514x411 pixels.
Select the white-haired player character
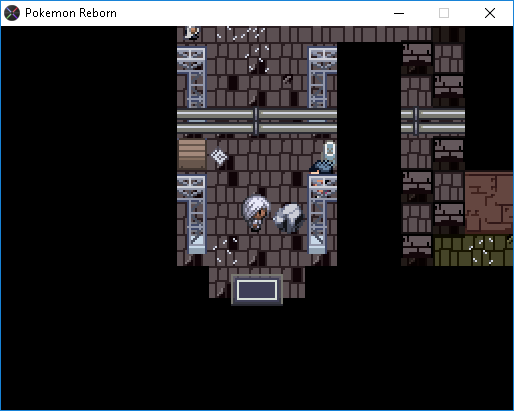click(x=256, y=213)
